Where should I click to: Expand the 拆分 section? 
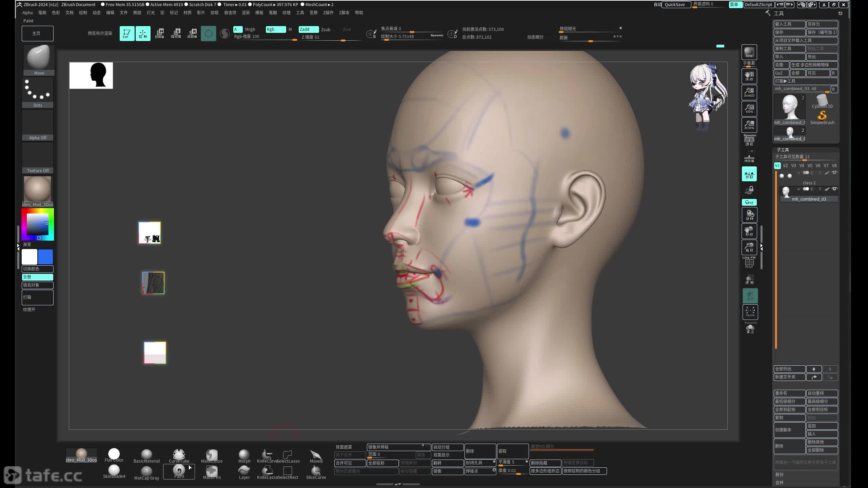779,474
